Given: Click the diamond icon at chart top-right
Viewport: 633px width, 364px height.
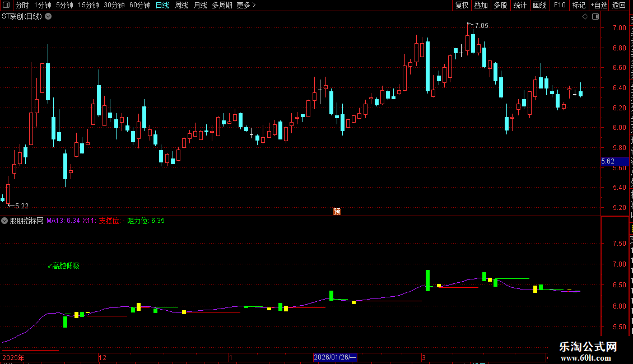Looking at the screenshot, I should pos(585,17).
